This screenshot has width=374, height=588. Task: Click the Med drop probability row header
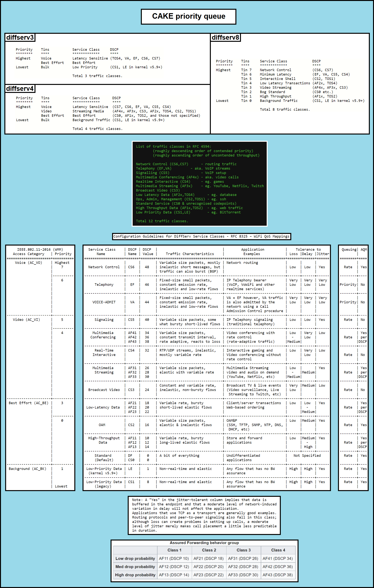(x=135, y=566)
